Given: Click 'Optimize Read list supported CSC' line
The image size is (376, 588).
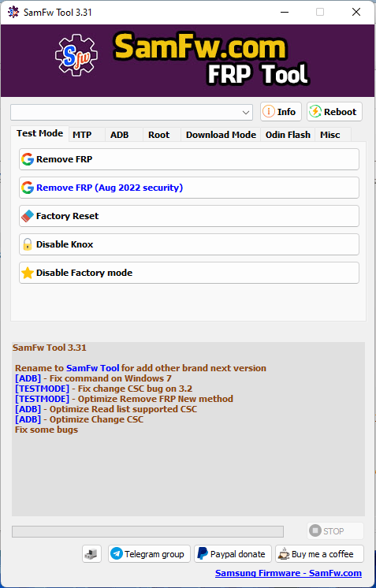Looking at the screenshot, I should pyautogui.click(x=123, y=409).
